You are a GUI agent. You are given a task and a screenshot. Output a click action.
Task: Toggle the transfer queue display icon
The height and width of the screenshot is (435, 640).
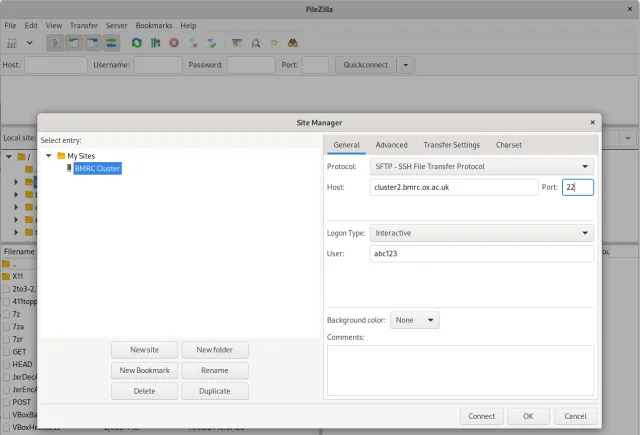111,43
